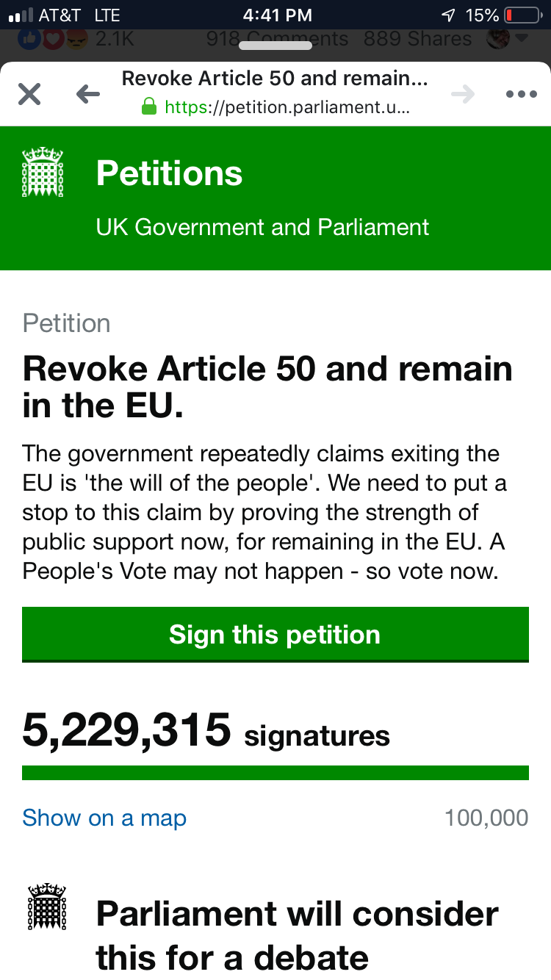
Task: Tap the green signatures progress bar
Action: [x=275, y=773]
